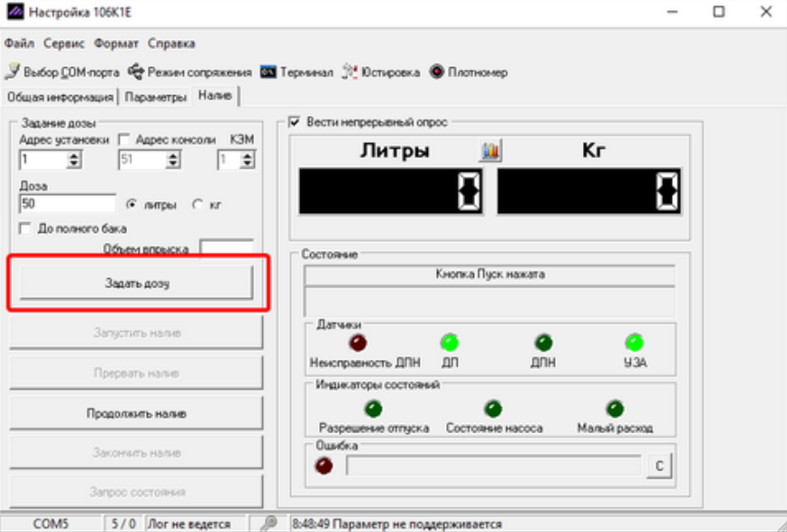Click the Ошибка message text field
Screen dimensions: 787x532
[x=494, y=466]
